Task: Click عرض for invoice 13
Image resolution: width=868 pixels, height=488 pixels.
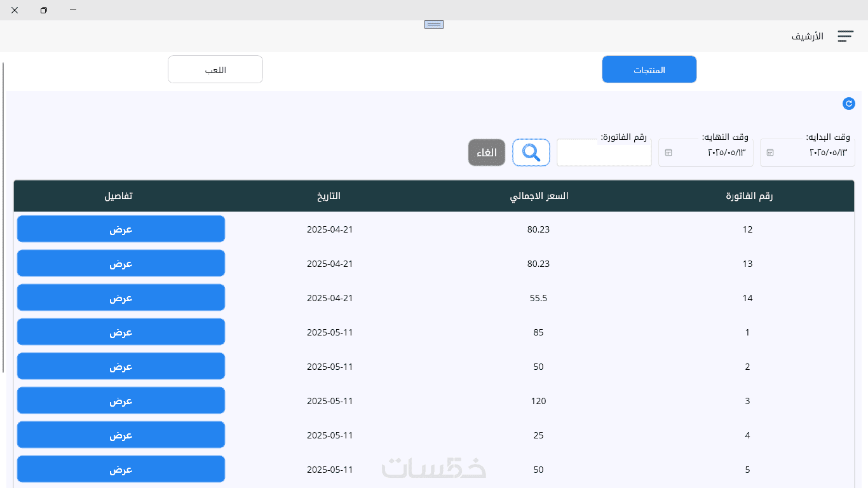Action: 121,263
